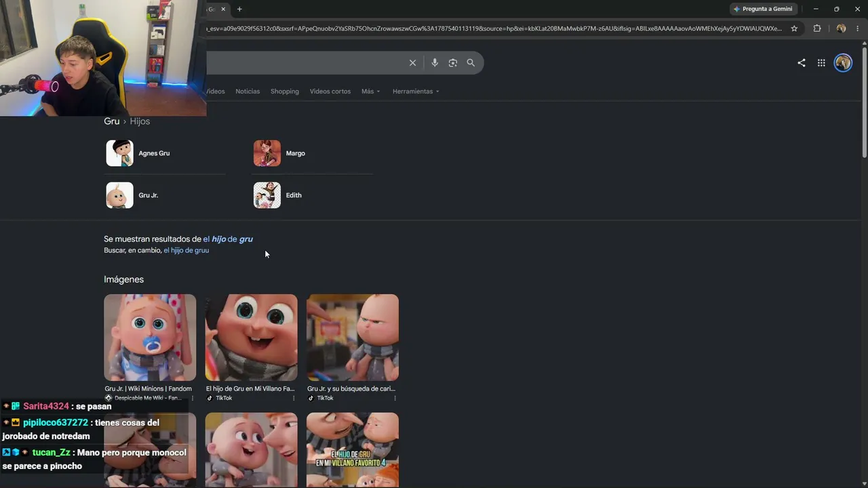Select the Hijos breadcrumb text
The image size is (868, 488).
pos(140,121)
